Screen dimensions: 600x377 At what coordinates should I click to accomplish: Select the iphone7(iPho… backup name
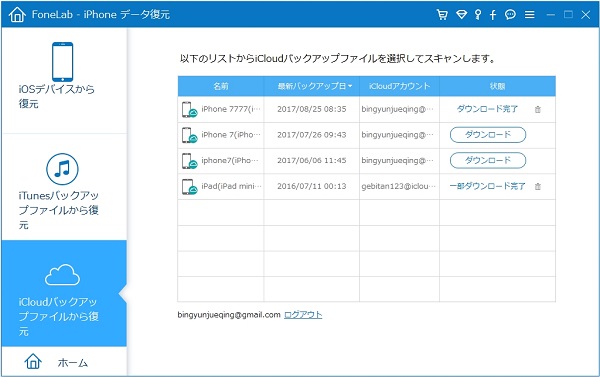click(x=230, y=160)
